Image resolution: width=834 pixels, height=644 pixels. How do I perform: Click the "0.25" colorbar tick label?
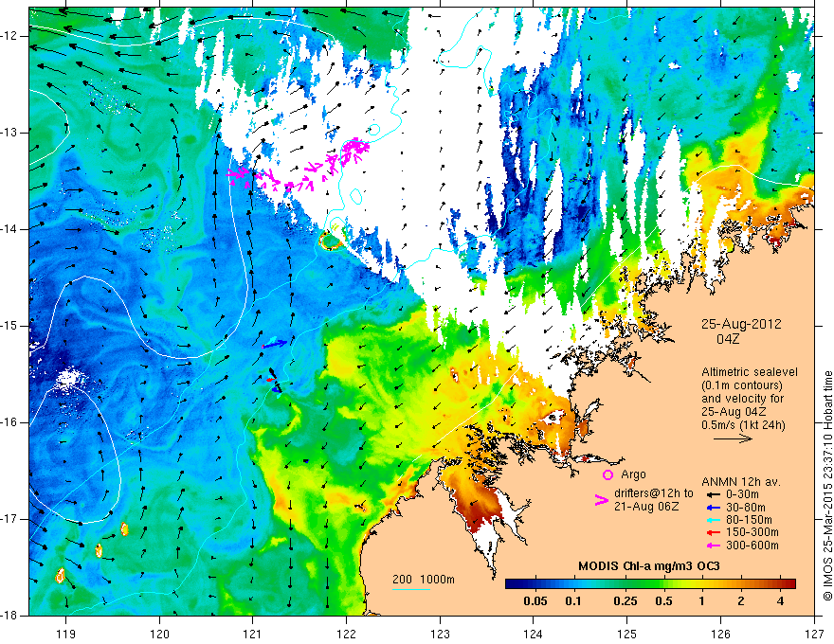pos(625,601)
